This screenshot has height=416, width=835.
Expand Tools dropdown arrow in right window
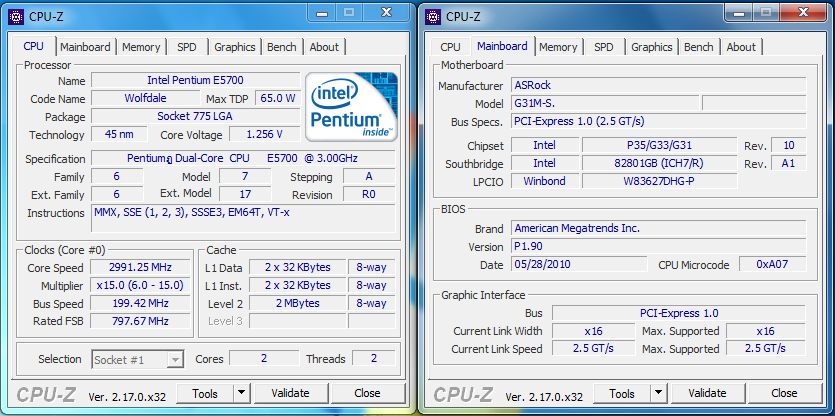[x=659, y=394]
